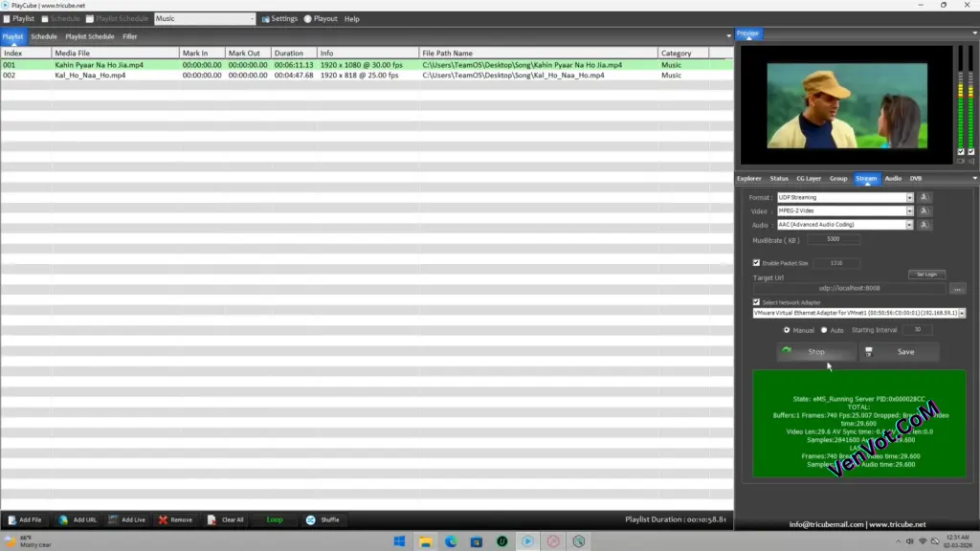Click the Add Live icon
980x551 pixels.
click(114, 519)
